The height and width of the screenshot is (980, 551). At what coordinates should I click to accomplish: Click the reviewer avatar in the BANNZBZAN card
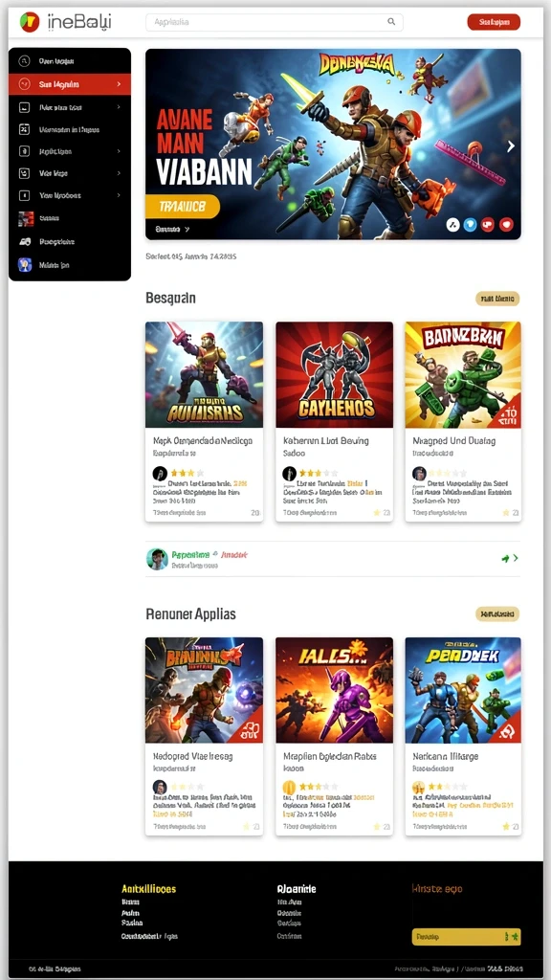(x=419, y=473)
